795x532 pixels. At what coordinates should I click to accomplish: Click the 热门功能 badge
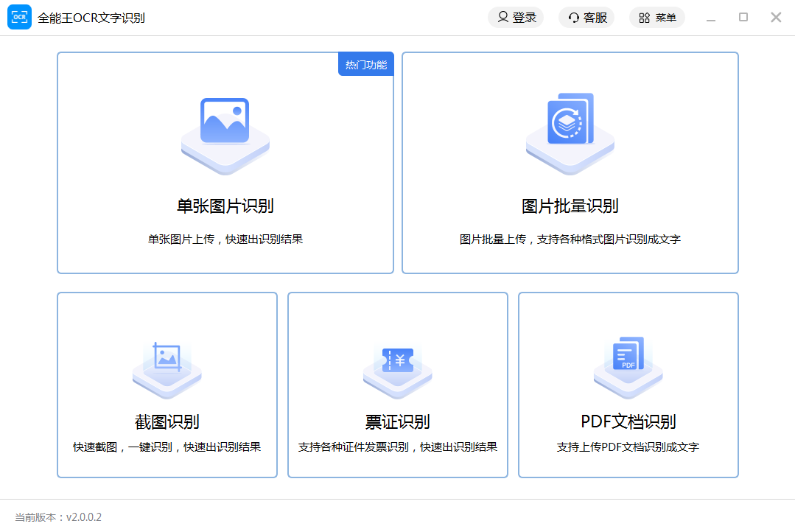pos(365,65)
